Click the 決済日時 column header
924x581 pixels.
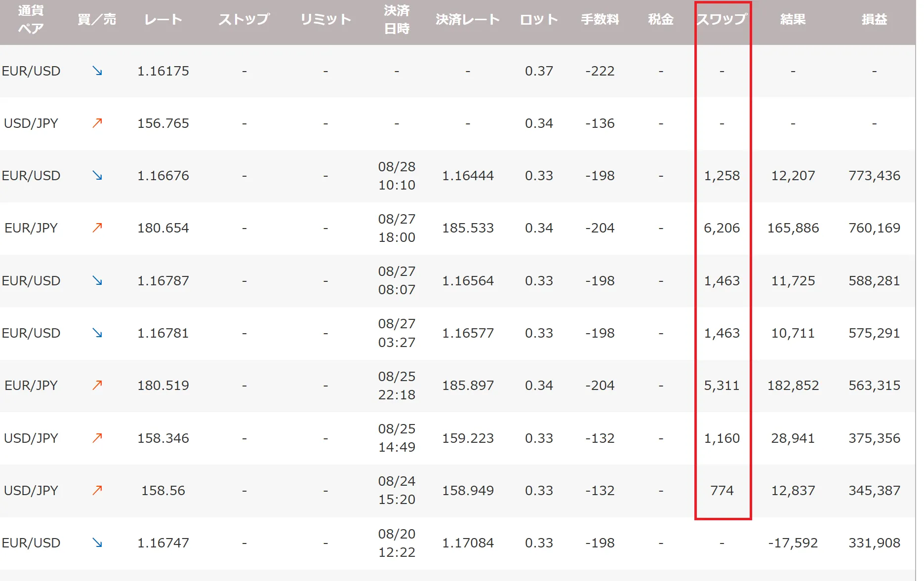(397, 19)
